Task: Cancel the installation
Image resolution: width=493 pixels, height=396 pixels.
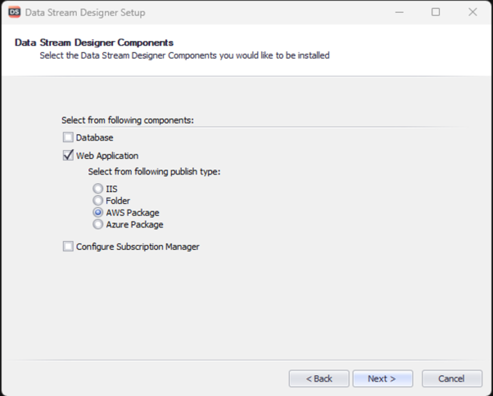Action: tap(452, 379)
